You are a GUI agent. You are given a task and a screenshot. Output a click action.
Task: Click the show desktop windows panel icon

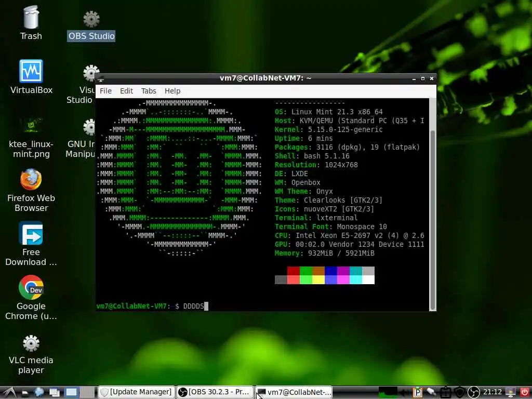[54, 392]
